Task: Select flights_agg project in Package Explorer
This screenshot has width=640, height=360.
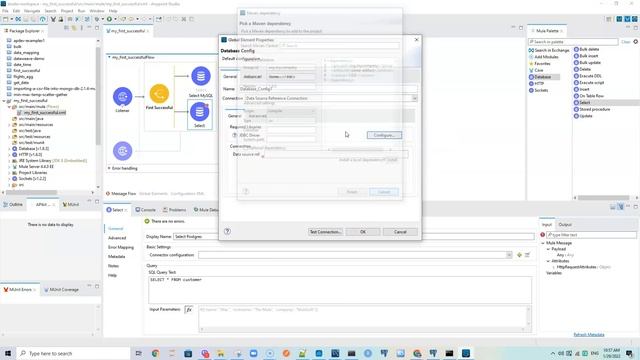Action: click(x=23, y=76)
